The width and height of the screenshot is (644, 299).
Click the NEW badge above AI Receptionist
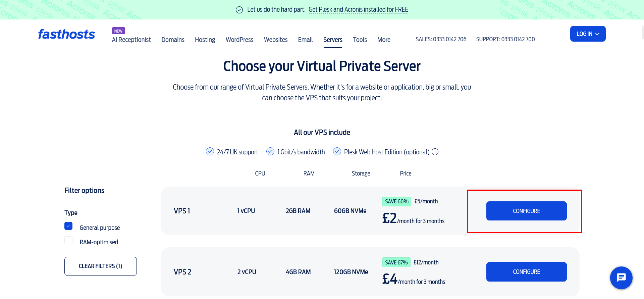[x=118, y=31]
